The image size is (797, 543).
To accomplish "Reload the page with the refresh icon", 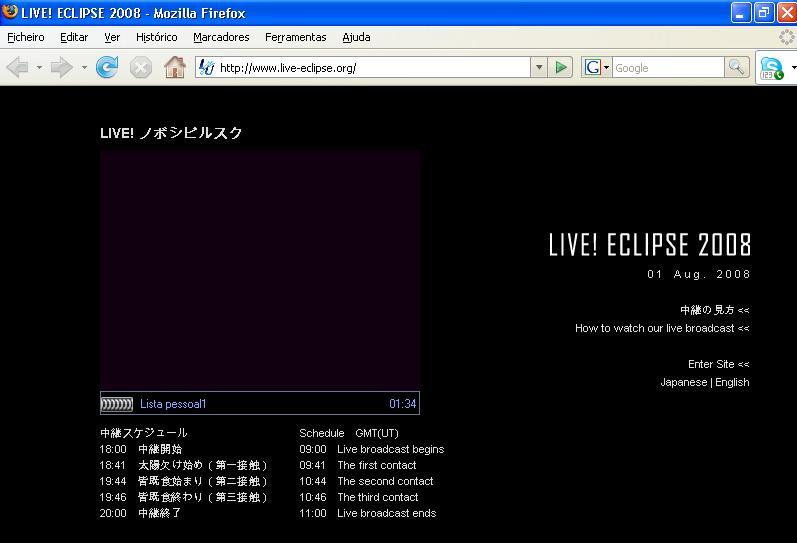I will 107,67.
